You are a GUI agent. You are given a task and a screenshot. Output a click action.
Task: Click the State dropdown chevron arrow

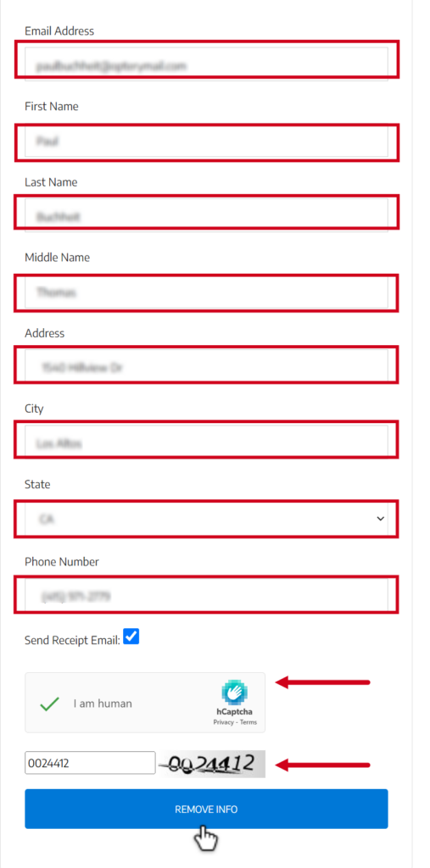[380, 519]
